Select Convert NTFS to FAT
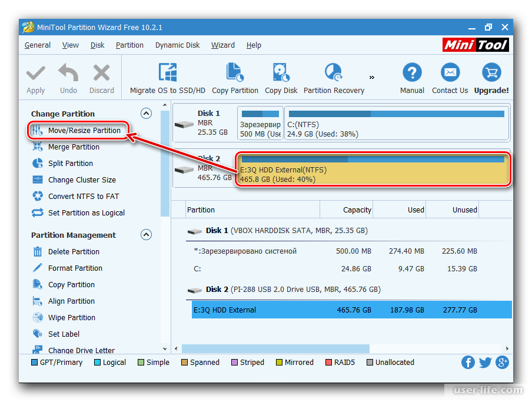The height and width of the screenshot is (402, 532). click(84, 196)
